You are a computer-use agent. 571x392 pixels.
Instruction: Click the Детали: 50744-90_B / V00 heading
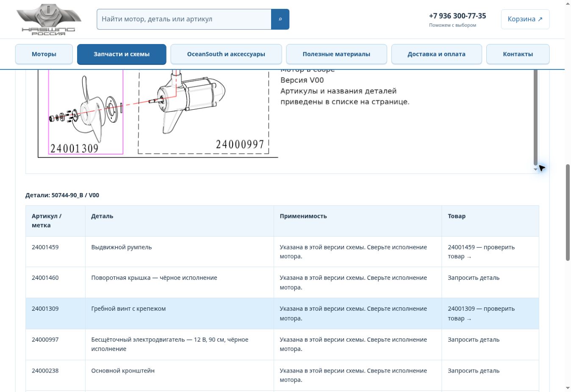[x=62, y=195]
